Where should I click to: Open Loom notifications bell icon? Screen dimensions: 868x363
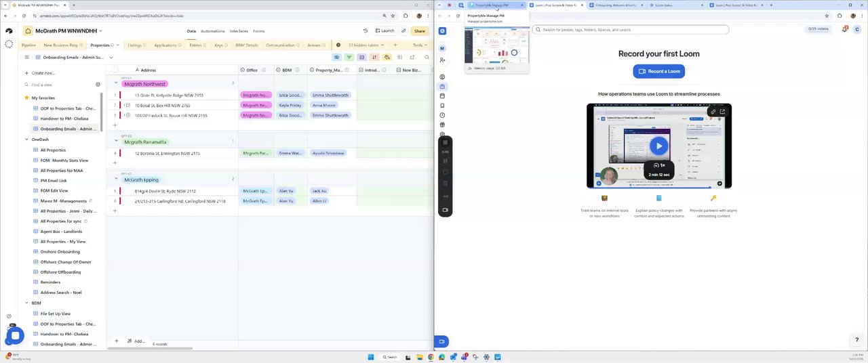point(845,29)
